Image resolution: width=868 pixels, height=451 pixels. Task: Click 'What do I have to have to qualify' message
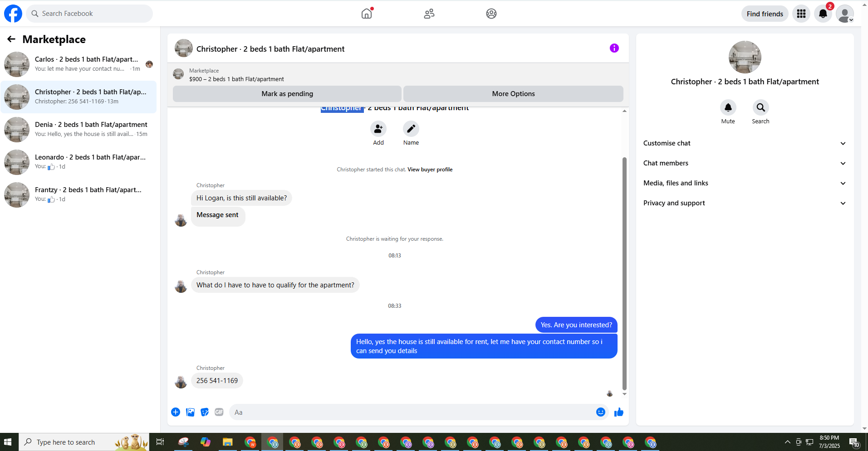275,285
